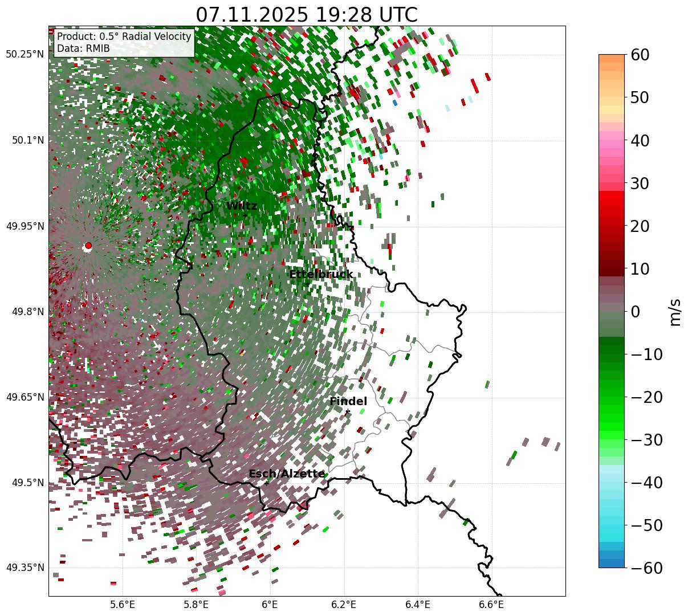The width and height of the screenshot is (688, 616).
Task: Click the title "07.11.2025 19:28 UTC"
Action: tap(307, 15)
